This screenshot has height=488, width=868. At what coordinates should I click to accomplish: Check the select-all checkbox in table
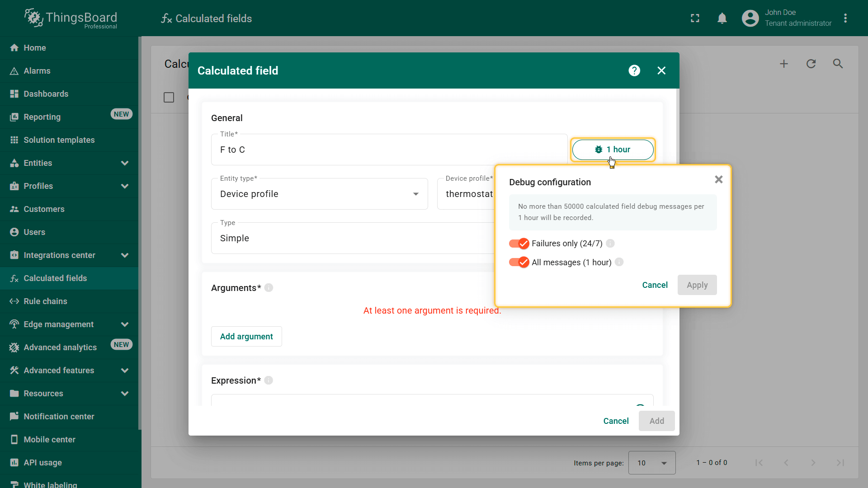click(169, 98)
